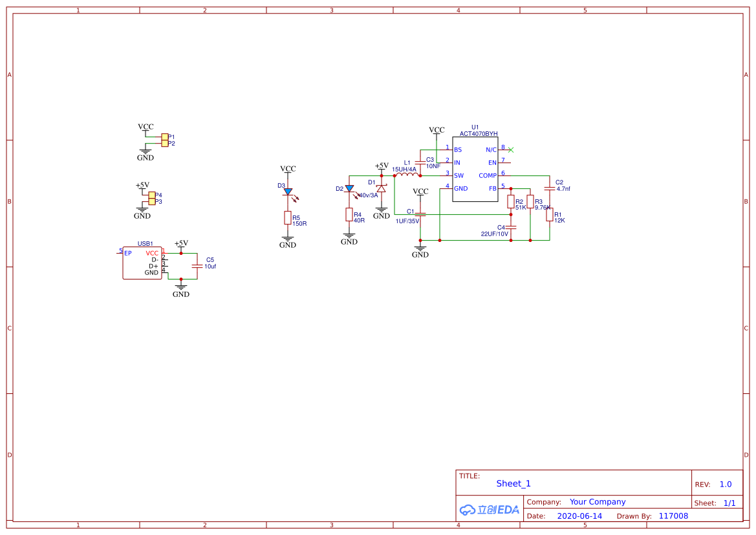Click the R5 resistor symbol

[288, 217]
